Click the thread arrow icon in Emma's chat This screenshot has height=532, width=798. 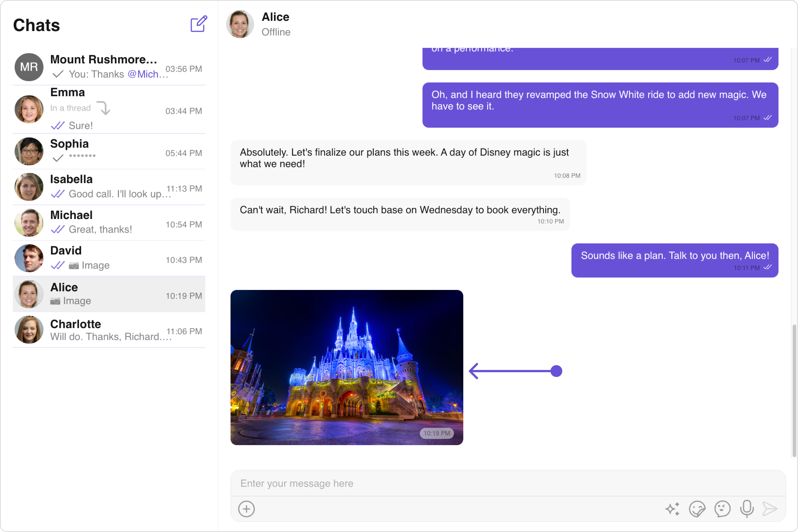pos(104,108)
